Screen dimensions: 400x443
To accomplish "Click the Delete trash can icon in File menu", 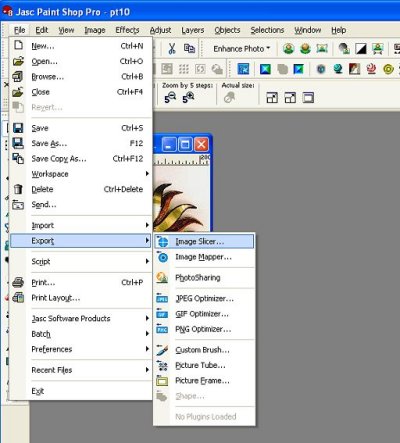I will coord(18,189).
